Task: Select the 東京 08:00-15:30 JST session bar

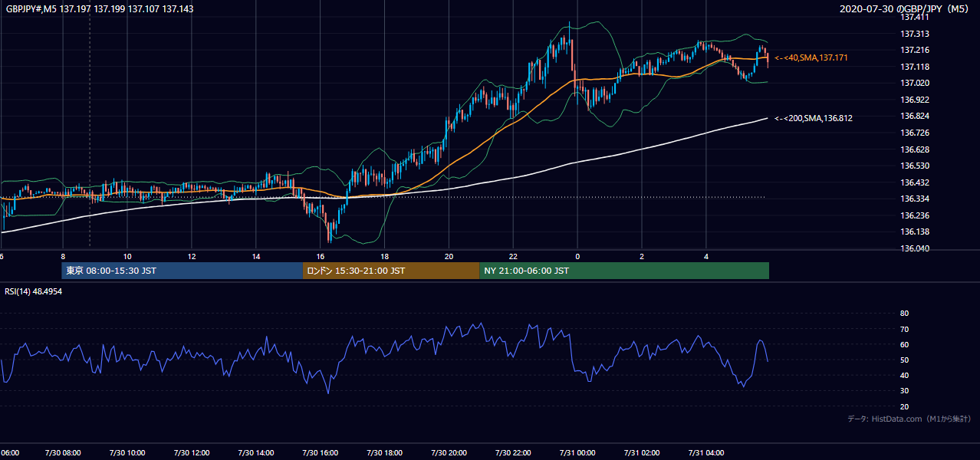Action: 183,271
